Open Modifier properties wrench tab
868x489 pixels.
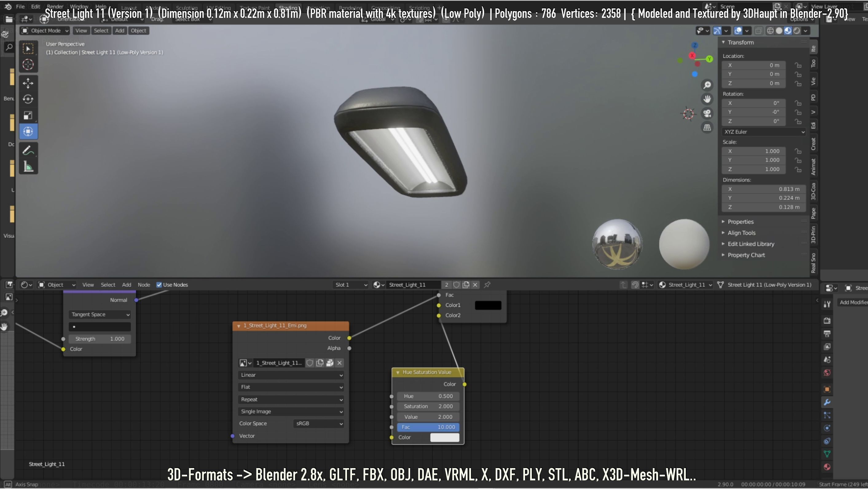click(827, 402)
